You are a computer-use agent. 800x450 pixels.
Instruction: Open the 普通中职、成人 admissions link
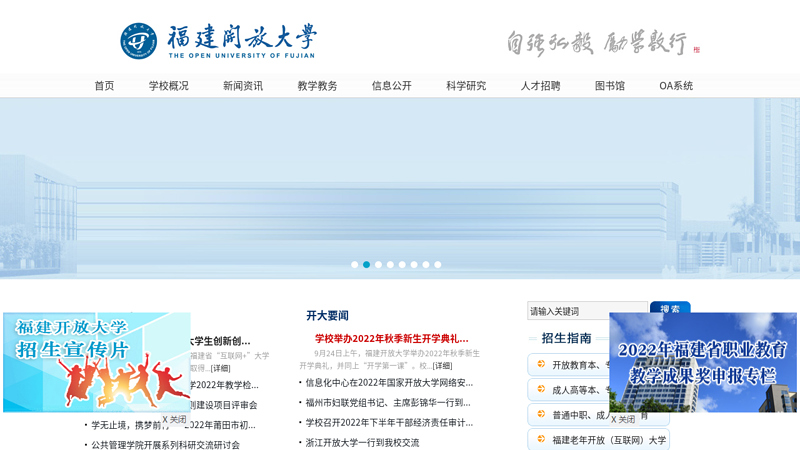tap(581, 415)
